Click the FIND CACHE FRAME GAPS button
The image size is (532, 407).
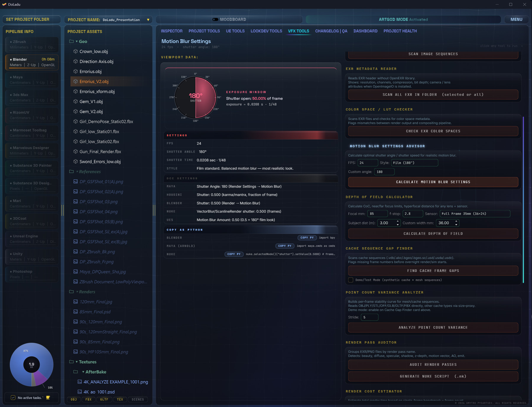click(x=433, y=271)
